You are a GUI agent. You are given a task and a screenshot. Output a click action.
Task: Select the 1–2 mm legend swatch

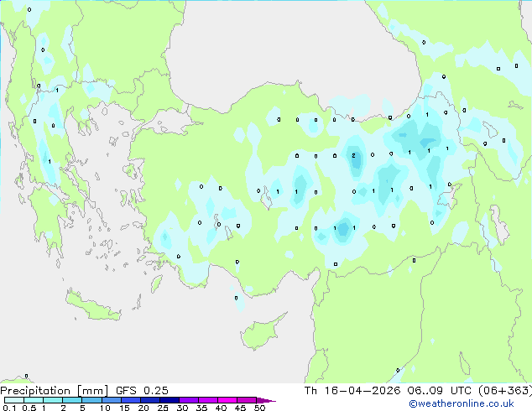53,400
